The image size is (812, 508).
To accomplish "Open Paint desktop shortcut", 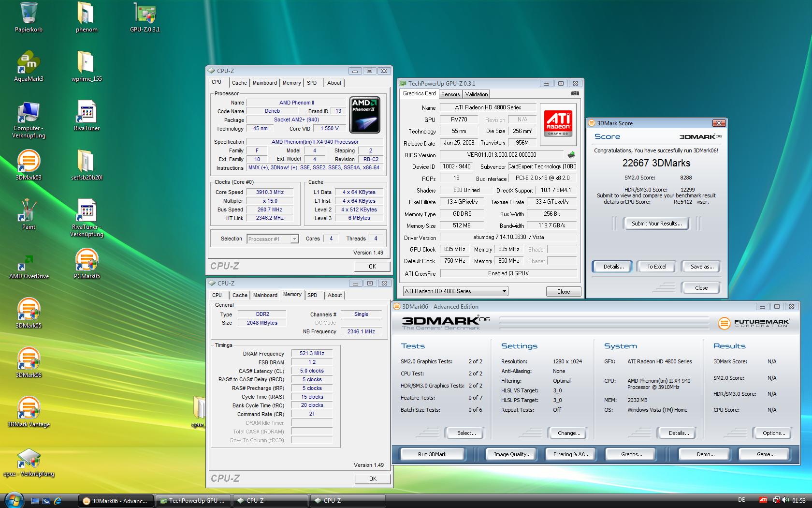I will coord(29,215).
